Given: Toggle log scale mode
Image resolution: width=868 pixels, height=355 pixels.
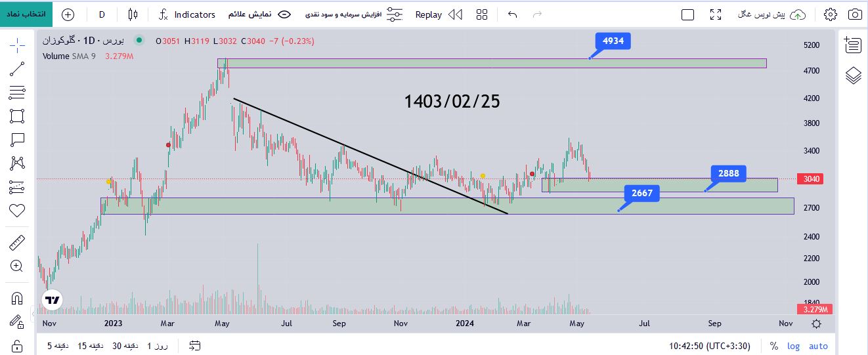Looking at the screenshot, I should (x=793, y=346).
